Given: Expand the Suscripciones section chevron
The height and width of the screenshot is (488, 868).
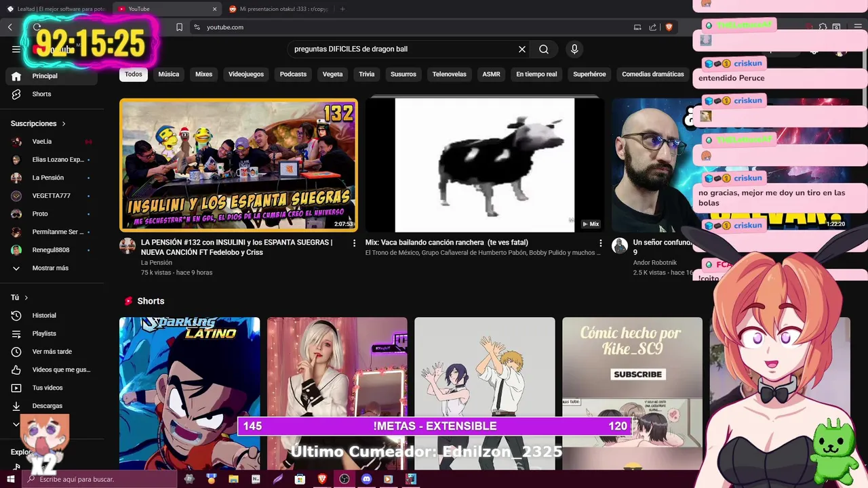Looking at the screenshot, I should pos(64,124).
